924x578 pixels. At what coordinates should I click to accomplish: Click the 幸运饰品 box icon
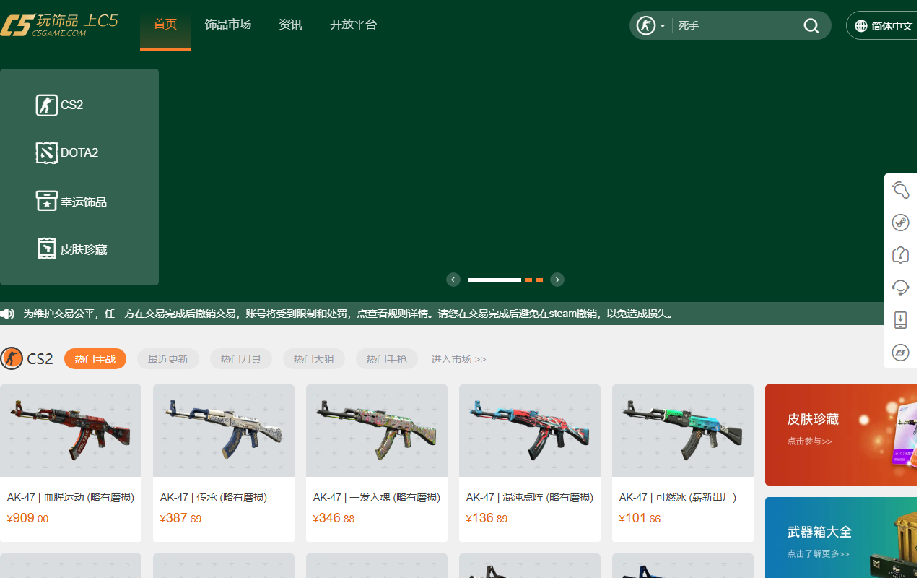[47, 201]
